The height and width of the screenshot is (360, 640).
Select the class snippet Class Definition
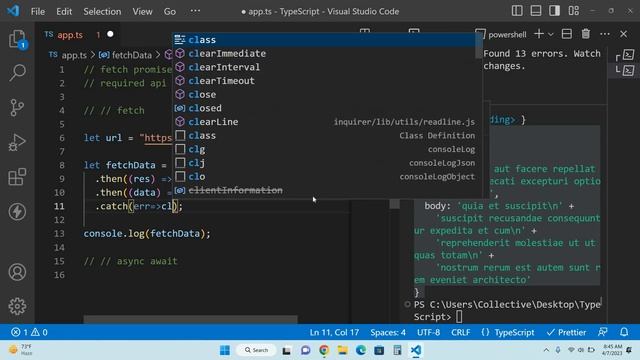324,136
